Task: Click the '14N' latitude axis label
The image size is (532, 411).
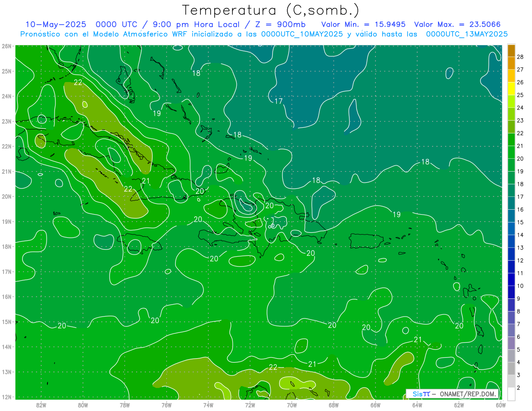Action: 6,347
